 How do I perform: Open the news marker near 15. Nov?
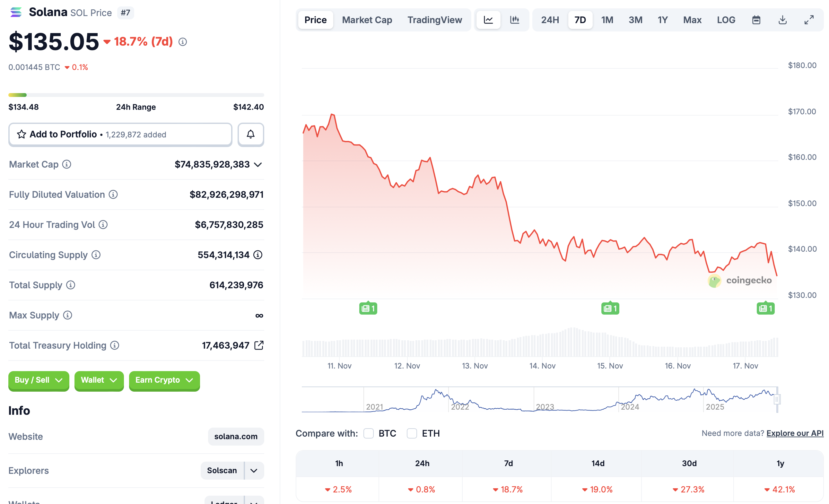pos(610,308)
